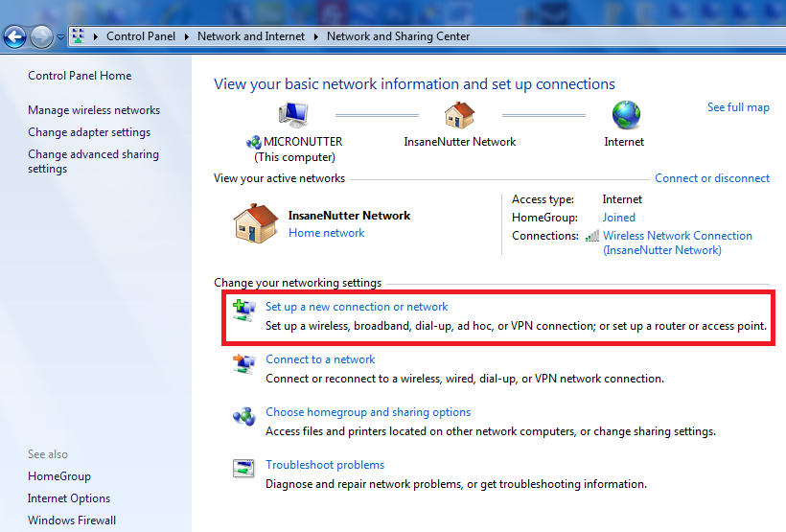Viewport: 786px width, 532px height.
Task: Click the Forward navigation arrow button
Action: coord(41,36)
